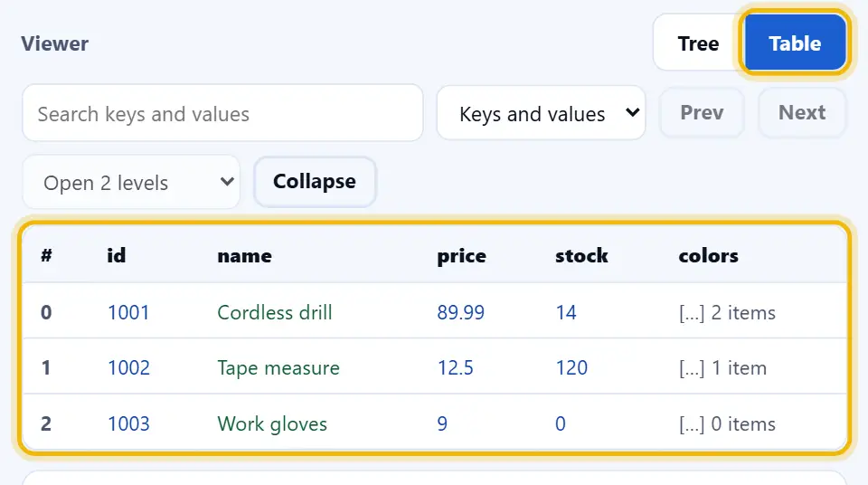Click row index 0 for Cordless drill
Screen dimensions: 868x485
click(x=46, y=312)
